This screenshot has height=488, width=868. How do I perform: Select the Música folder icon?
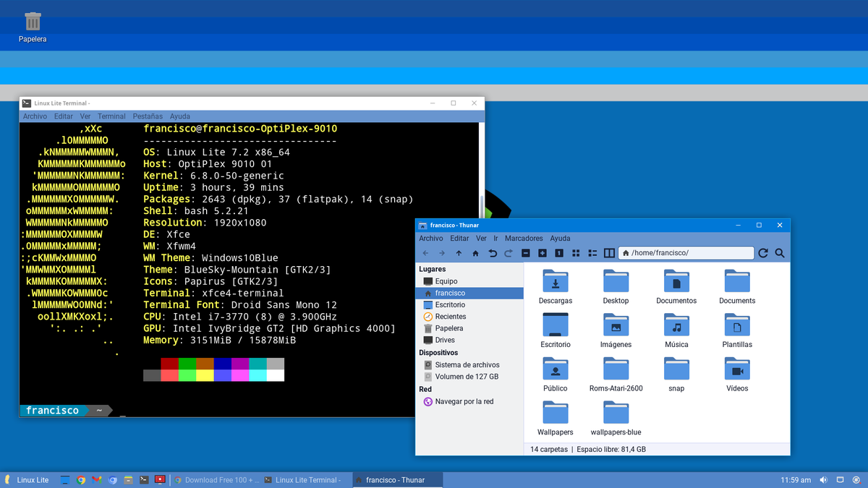pos(676,325)
